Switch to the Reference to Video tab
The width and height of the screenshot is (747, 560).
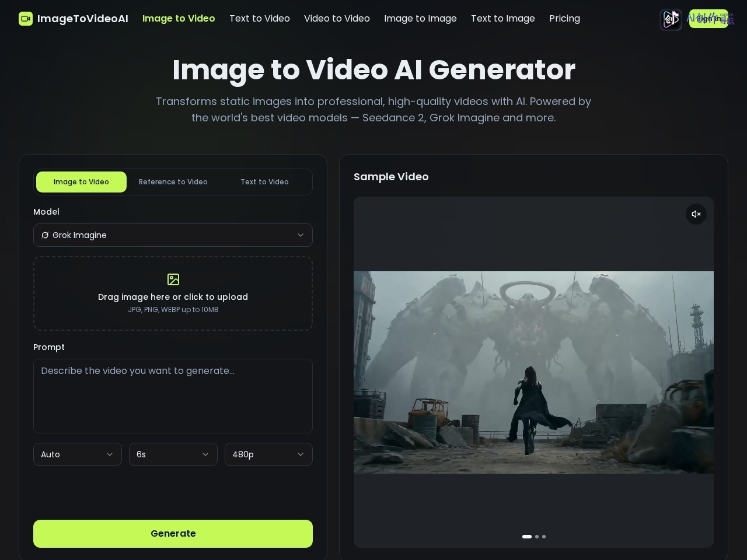coord(173,182)
